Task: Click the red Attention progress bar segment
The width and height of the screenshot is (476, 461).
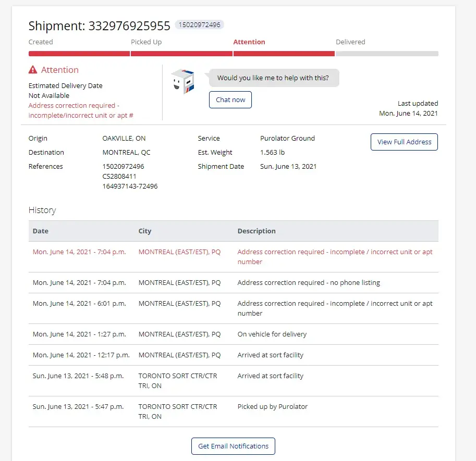Action: 284,54
